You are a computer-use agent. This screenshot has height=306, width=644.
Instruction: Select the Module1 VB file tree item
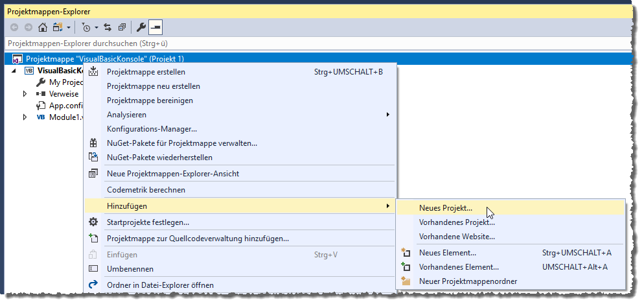pos(66,117)
